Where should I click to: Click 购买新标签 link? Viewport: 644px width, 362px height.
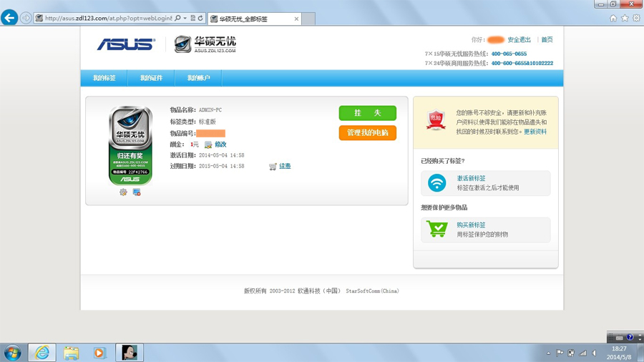pyautogui.click(x=471, y=225)
